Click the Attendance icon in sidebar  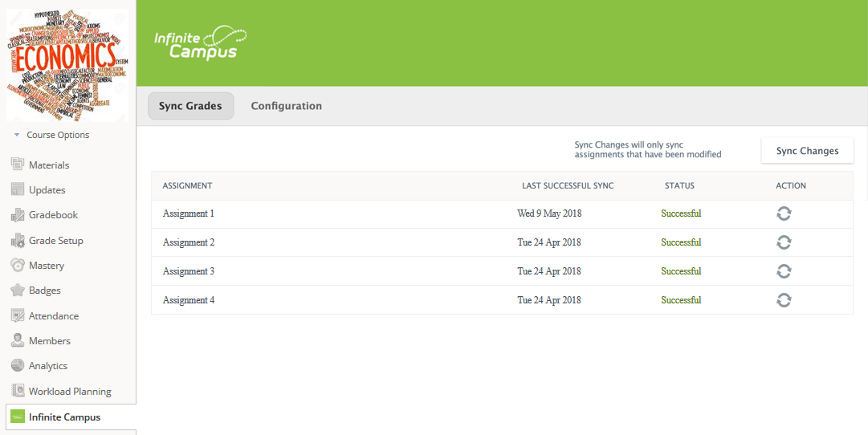tap(18, 316)
